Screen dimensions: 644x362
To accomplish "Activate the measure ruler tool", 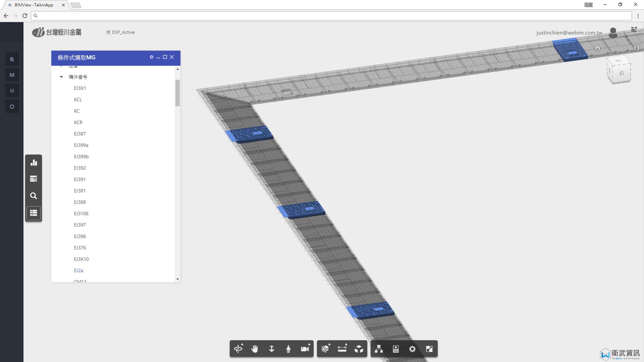I will point(342,349).
